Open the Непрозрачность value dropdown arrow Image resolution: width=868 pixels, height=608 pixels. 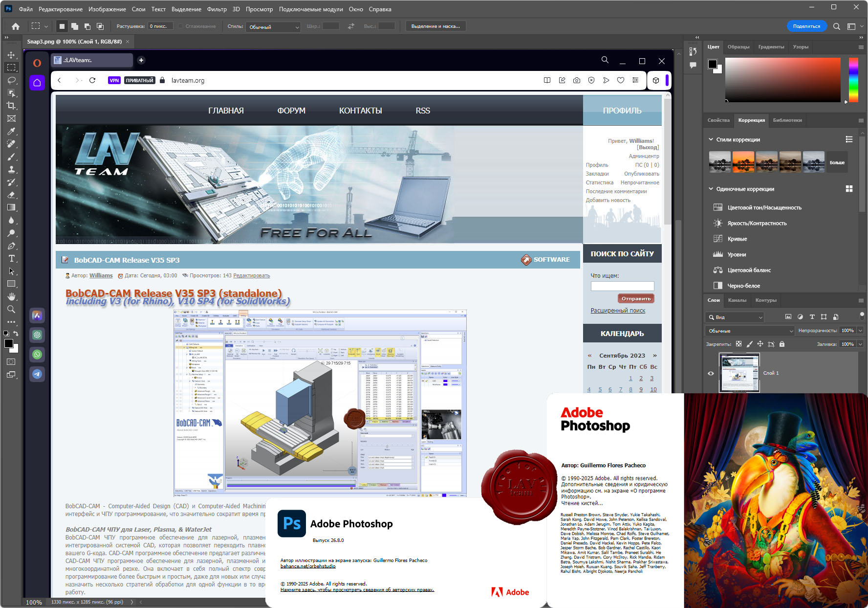pyautogui.click(x=860, y=331)
